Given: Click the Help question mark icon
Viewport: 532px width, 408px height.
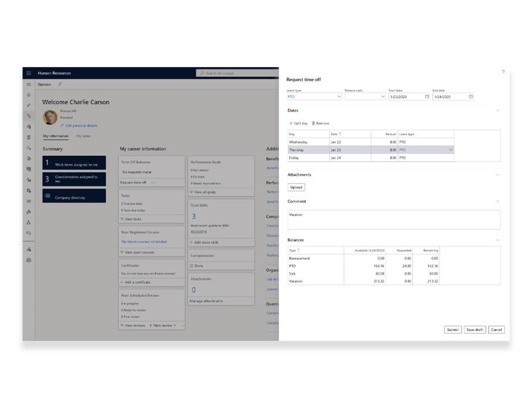Looking at the screenshot, I should point(503,72).
